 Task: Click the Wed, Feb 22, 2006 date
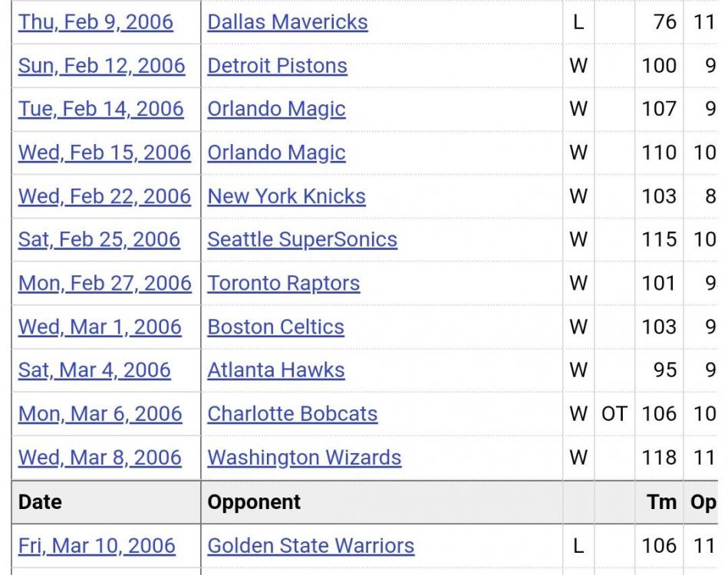[x=104, y=196]
